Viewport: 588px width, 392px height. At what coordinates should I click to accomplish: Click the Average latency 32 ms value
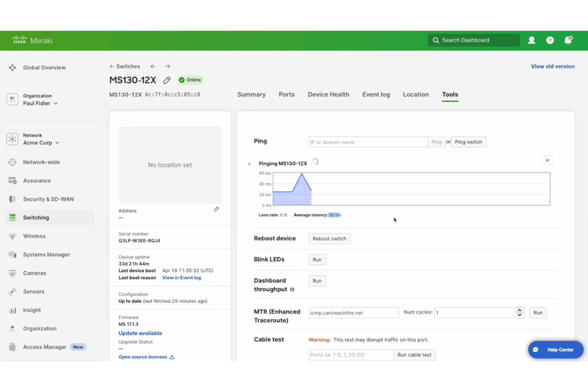(x=335, y=215)
